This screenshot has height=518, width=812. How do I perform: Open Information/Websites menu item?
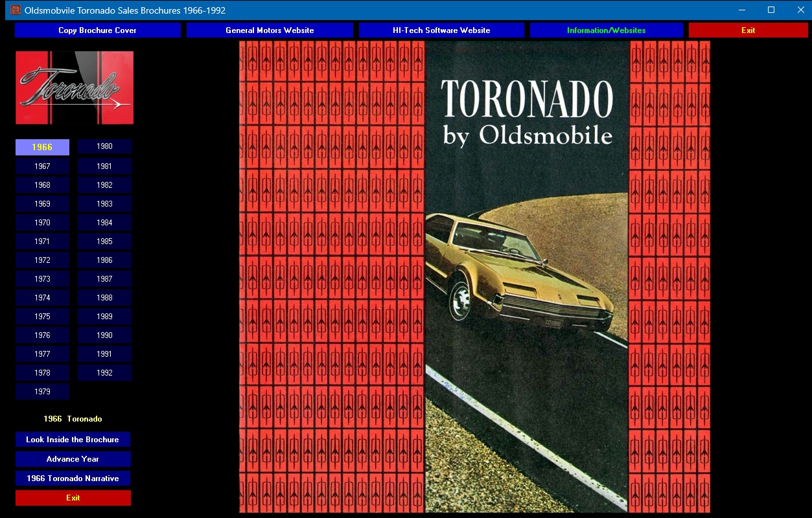pyautogui.click(x=606, y=30)
